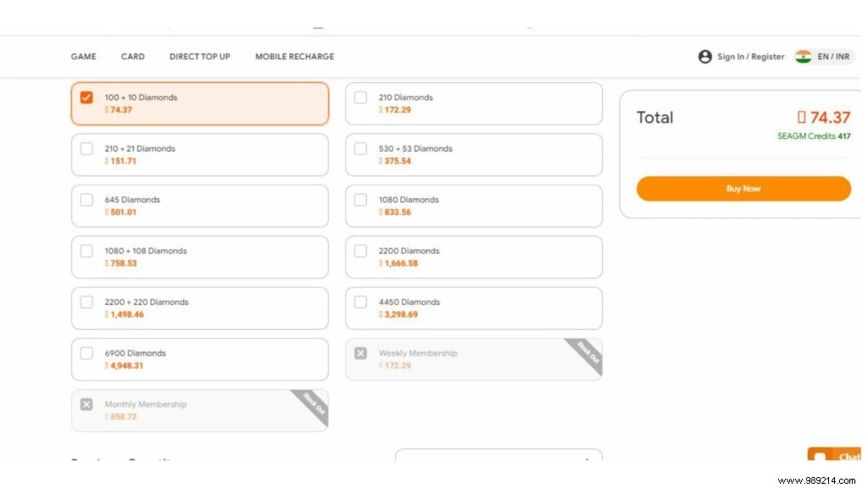Open the MOBILE RECHARGE menu
Viewport: 868px width, 488px height.
(x=294, y=57)
